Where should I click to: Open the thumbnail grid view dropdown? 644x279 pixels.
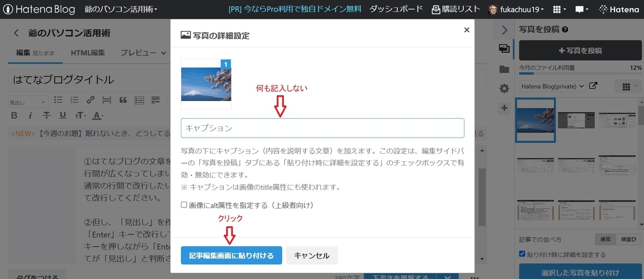[628, 87]
